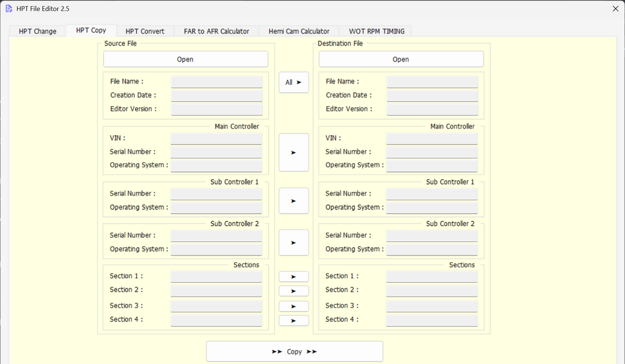This screenshot has height=364, width=625.
Task: Open the HPT Convert tab
Action: [145, 31]
